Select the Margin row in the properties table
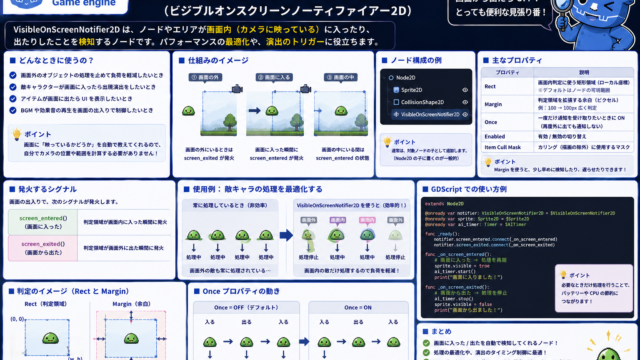 (x=558, y=104)
